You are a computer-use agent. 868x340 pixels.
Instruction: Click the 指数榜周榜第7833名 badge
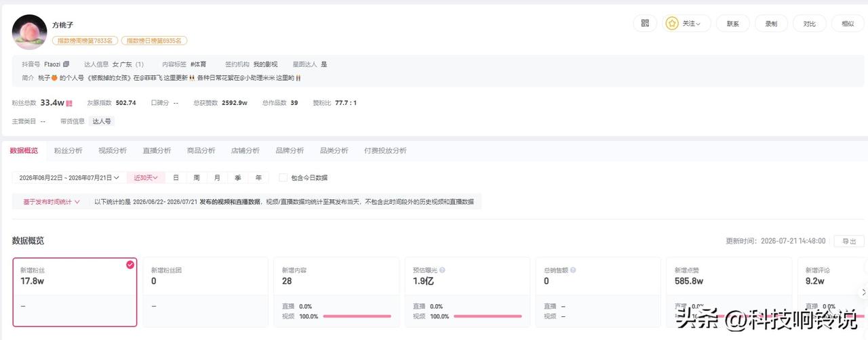pyautogui.click(x=85, y=41)
